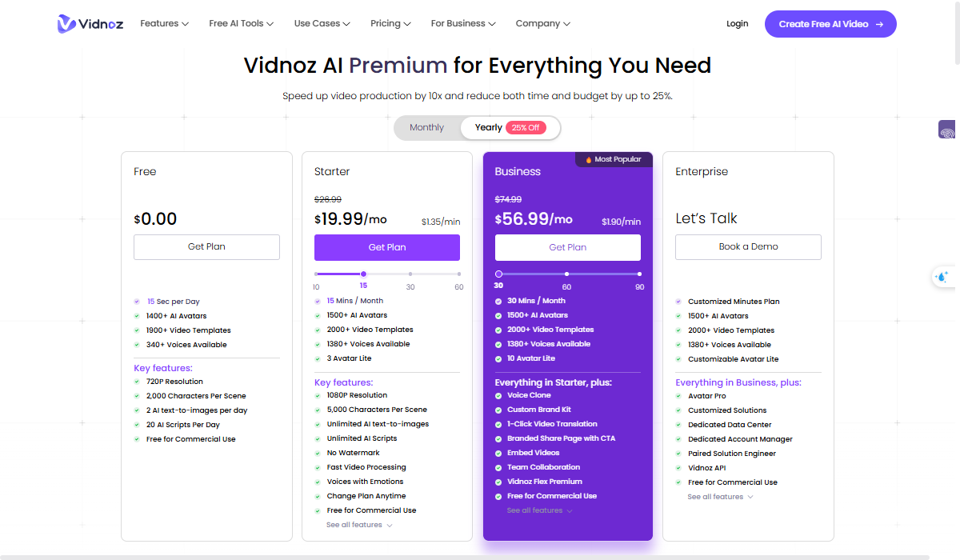Click checkmark icon beside Avatar Pro
Image resolution: width=960 pixels, height=560 pixels.
(x=679, y=396)
